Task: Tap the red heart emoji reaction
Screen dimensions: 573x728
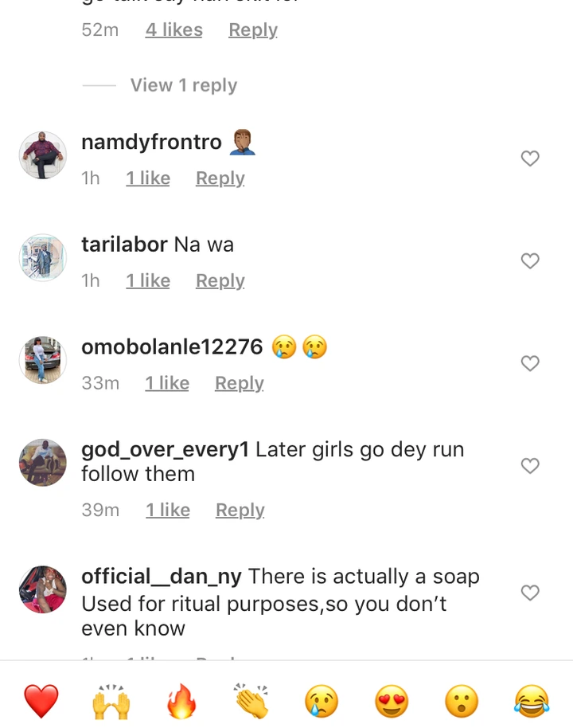Action: coord(41,701)
